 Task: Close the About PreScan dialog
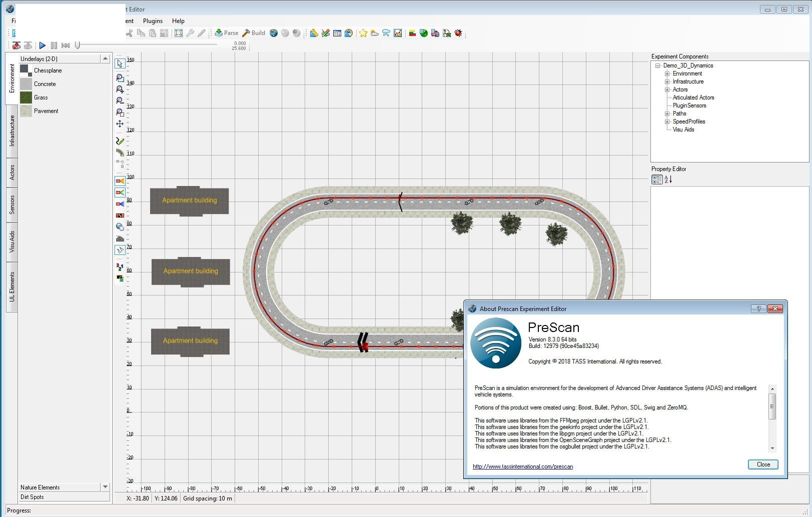point(763,464)
